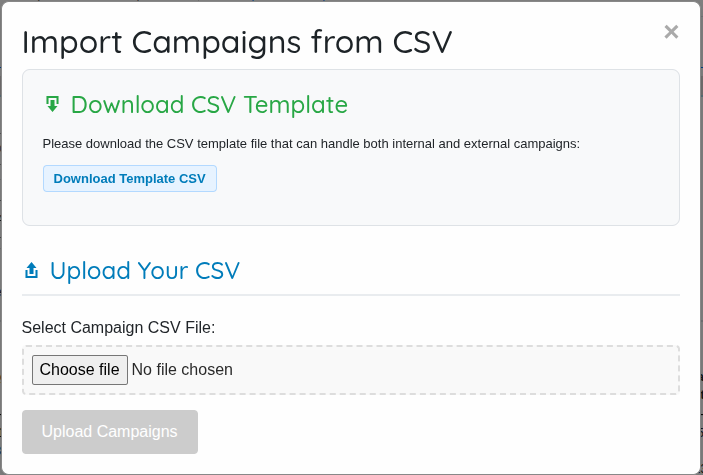Image resolution: width=703 pixels, height=475 pixels.
Task: Click the template description sentence
Action: (x=311, y=144)
